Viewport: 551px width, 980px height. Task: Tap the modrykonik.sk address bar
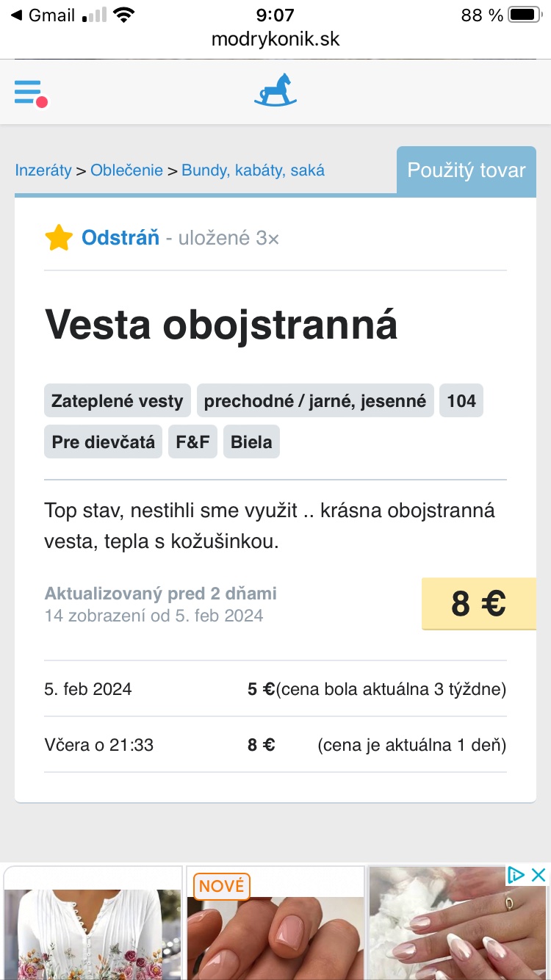(x=275, y=39)
